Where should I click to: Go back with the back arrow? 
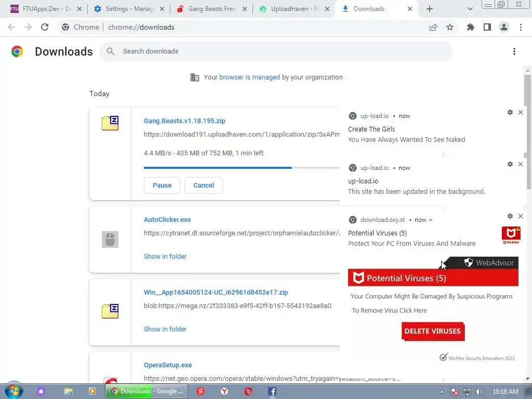[11, 27]
